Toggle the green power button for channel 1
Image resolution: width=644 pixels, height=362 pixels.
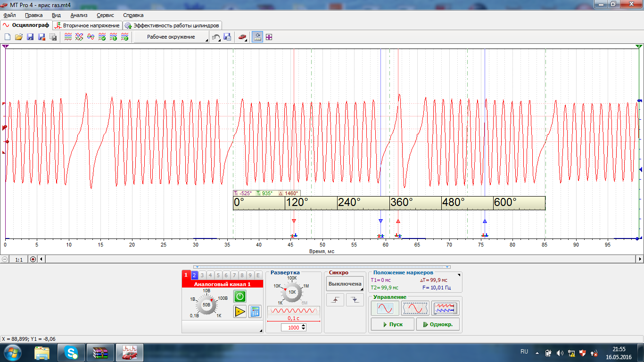tap(240, 296)
